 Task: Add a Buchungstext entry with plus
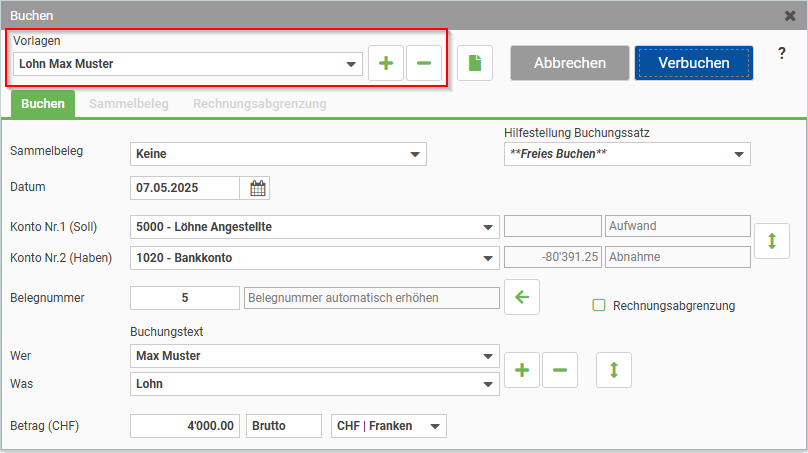521,370
